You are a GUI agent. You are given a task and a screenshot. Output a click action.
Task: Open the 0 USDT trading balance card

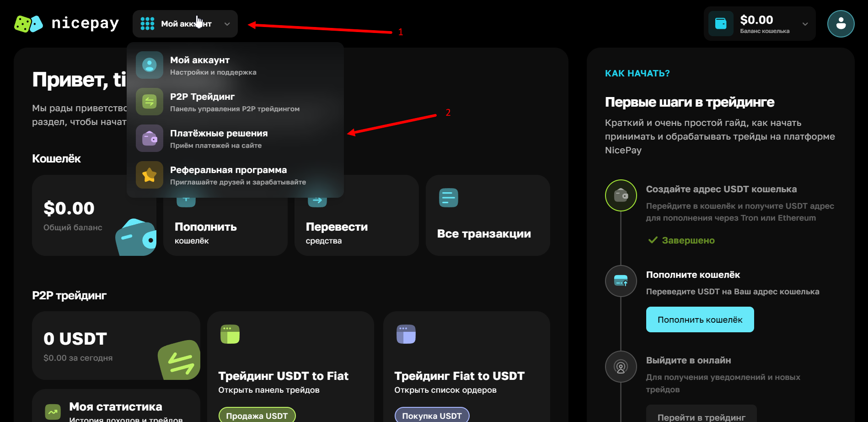pos(116,346)
